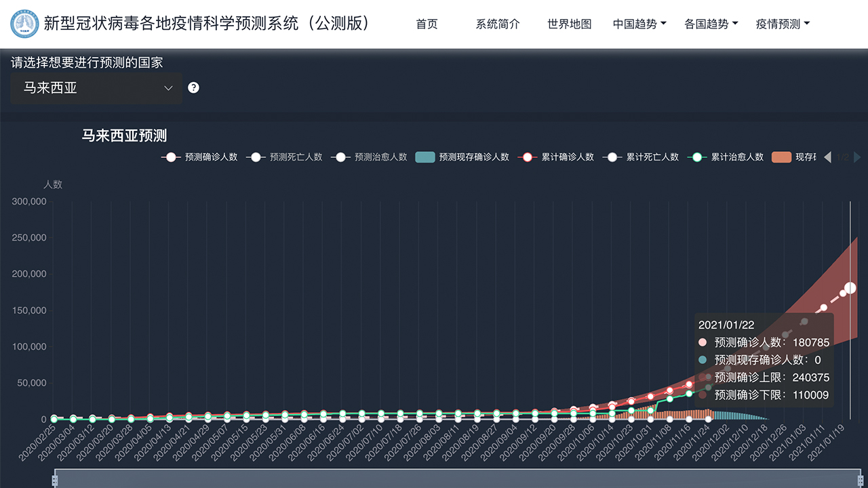Open the 世界地图 menu item
This screenshot has height=488, width=868.
point(570,24)
